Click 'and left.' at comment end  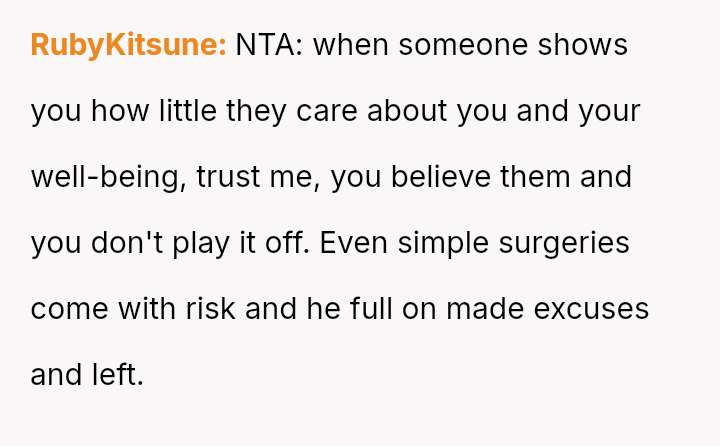87,375
